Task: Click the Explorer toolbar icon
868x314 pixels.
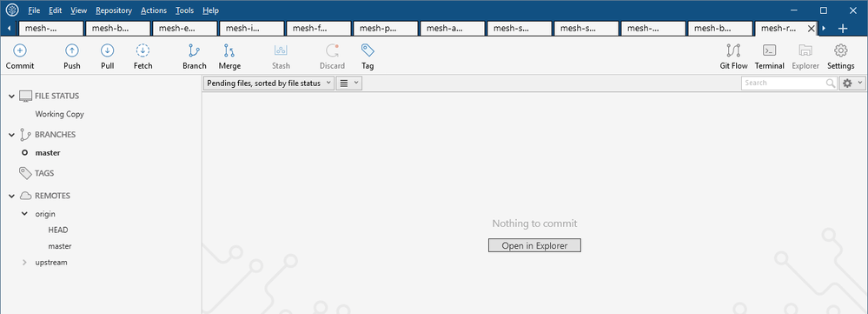Action: 805,51
